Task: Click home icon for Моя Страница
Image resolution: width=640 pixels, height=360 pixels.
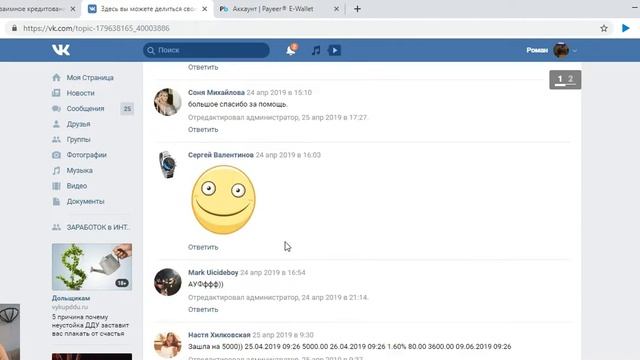Action: click(x=56, y=78)
